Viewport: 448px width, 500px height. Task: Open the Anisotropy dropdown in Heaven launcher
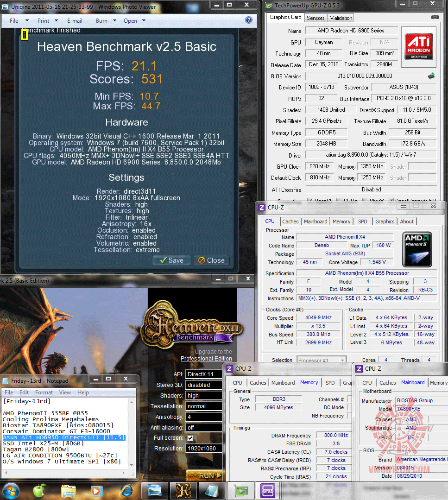click(204, 417)
